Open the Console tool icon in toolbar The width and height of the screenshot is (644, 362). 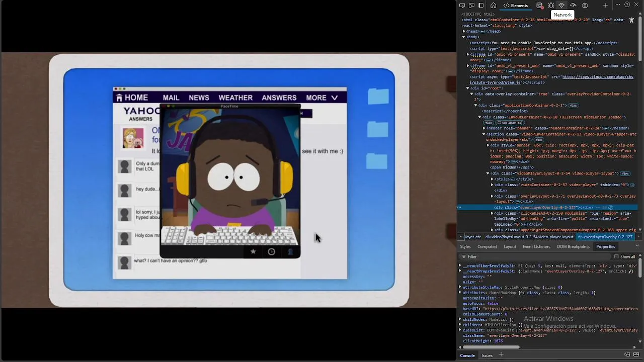point(539,6)
